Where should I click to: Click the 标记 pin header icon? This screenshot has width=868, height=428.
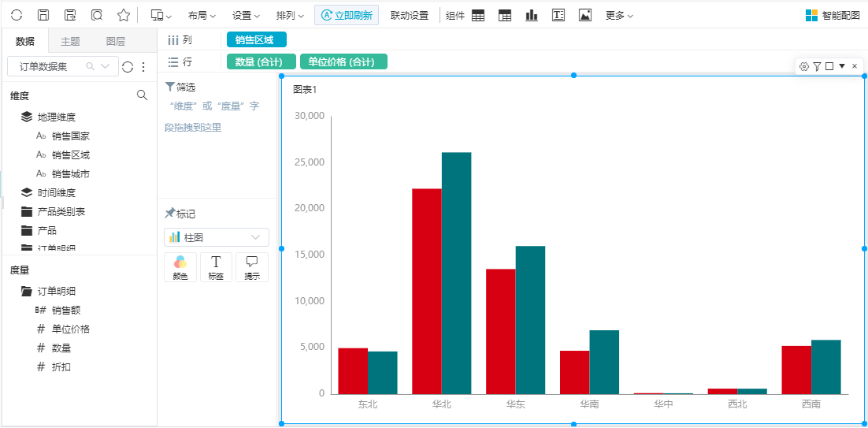tap(170, 213)
